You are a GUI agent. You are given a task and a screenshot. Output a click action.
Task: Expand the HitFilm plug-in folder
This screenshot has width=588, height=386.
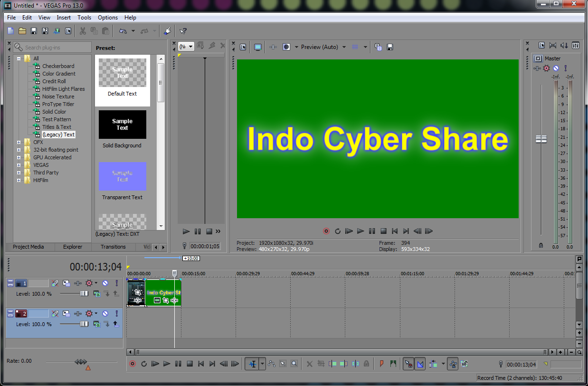(19, 180)
